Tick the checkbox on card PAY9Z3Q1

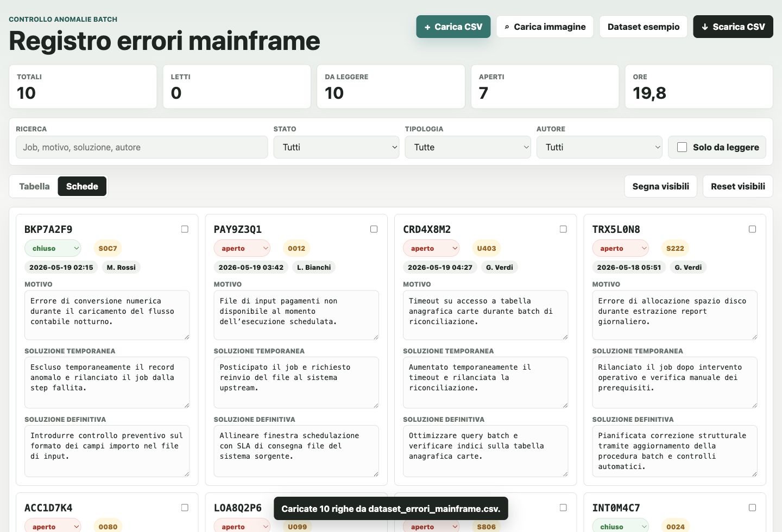coord(374,229)
